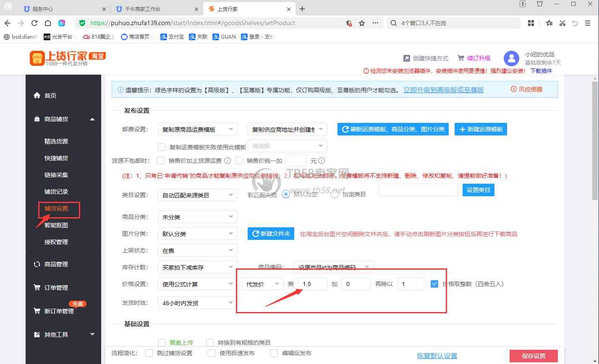Open the 代发价 dropdown
599x364 pixels.
coord(263,284)
